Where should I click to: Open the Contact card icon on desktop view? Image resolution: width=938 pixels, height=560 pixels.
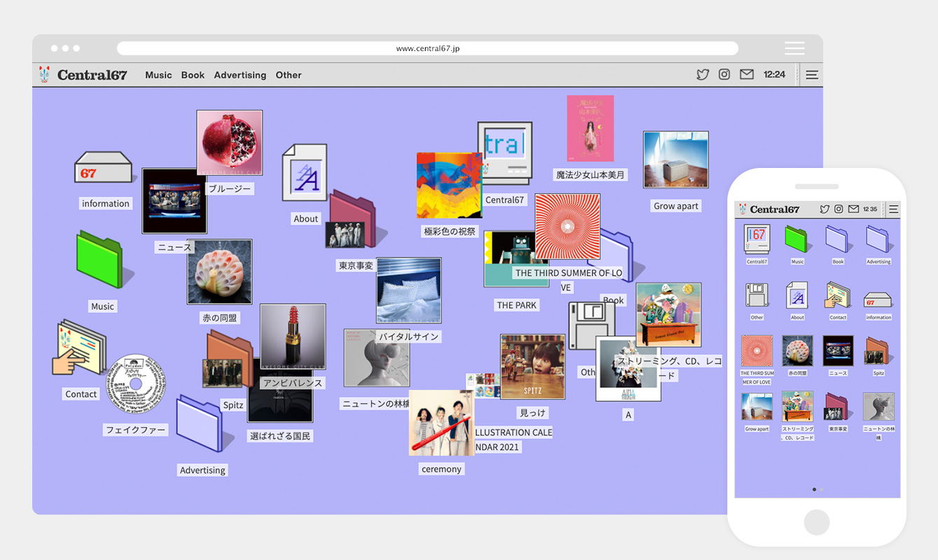[x=80, y=349]
